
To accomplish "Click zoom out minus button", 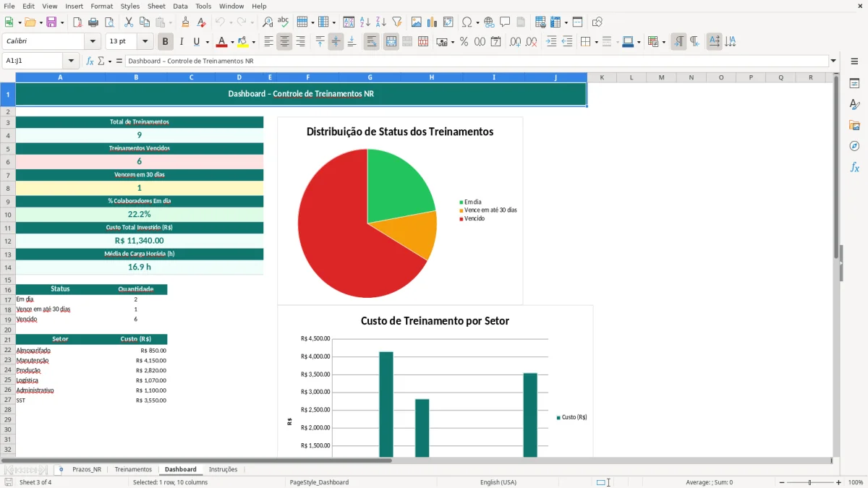I will (782, 482).
